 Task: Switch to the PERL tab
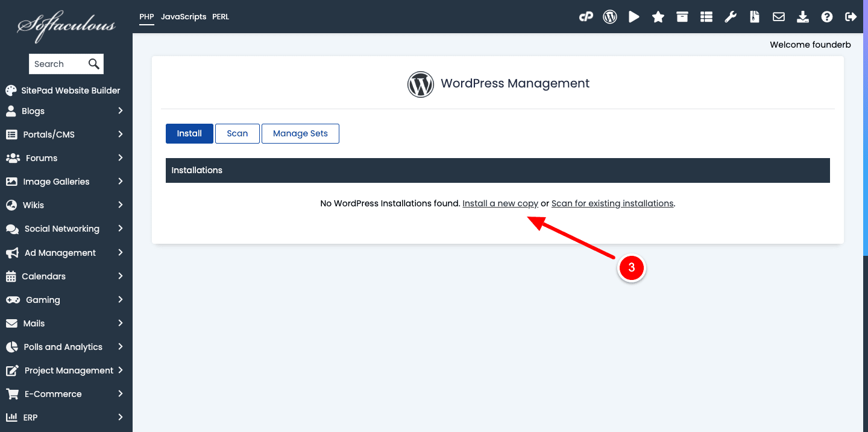click(x=221, y=17)
